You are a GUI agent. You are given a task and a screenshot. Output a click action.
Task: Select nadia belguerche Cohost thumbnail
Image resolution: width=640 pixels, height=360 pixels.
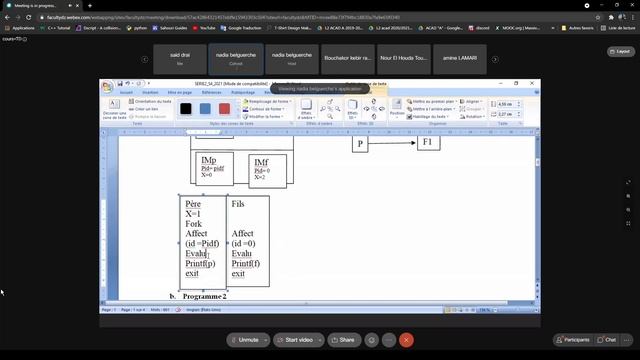pyautogui.click(x=236, y=59)
